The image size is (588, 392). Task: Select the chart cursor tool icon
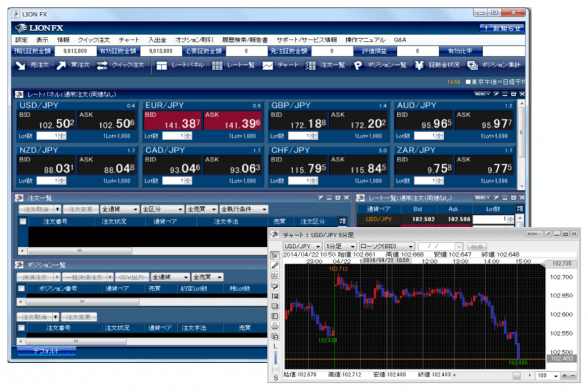275,256
